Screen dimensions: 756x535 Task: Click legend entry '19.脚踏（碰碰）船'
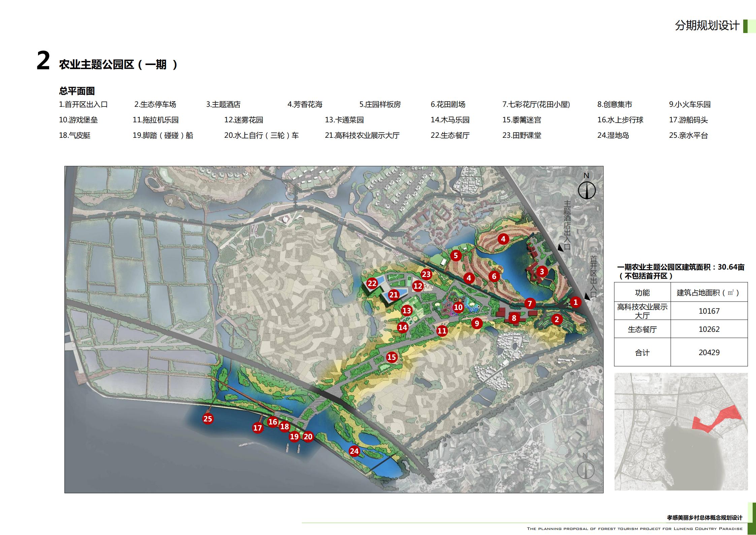pyautogui.click(x=163, y=135)
